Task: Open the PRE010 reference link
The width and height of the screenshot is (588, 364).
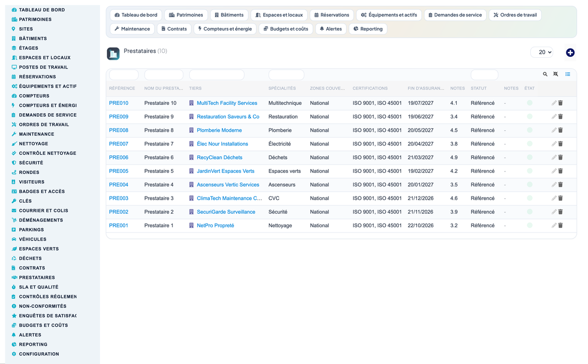Action: point(119,103)
